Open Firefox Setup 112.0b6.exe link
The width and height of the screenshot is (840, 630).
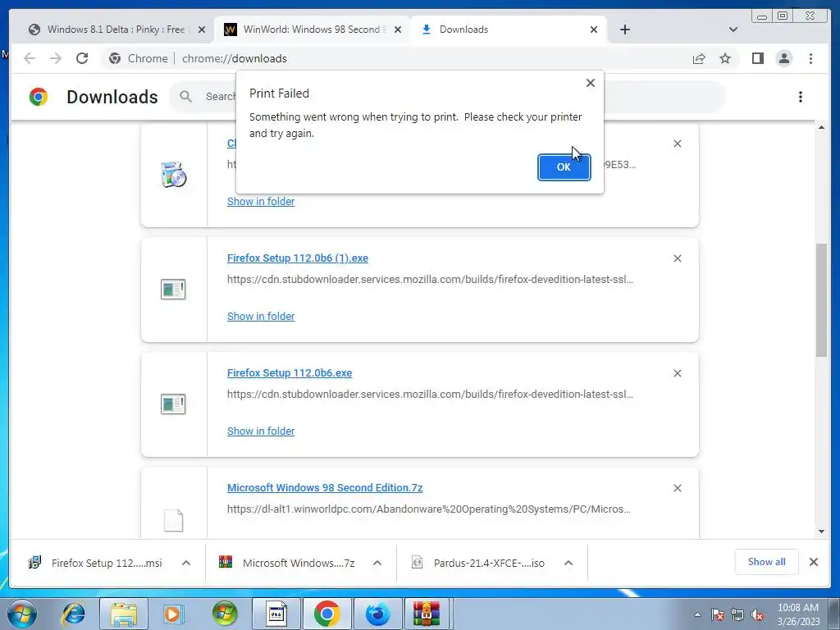[x=290, y=373]
